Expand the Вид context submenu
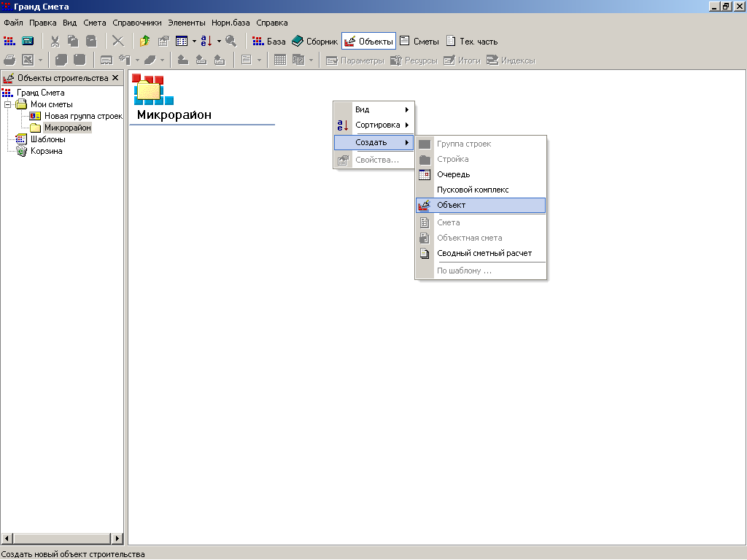The height and width of the screenshot is (560, 747). [374, 109]
